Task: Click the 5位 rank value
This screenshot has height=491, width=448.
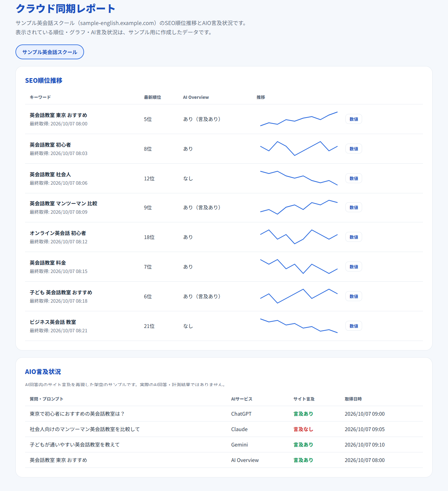Action: click(148, 119)
